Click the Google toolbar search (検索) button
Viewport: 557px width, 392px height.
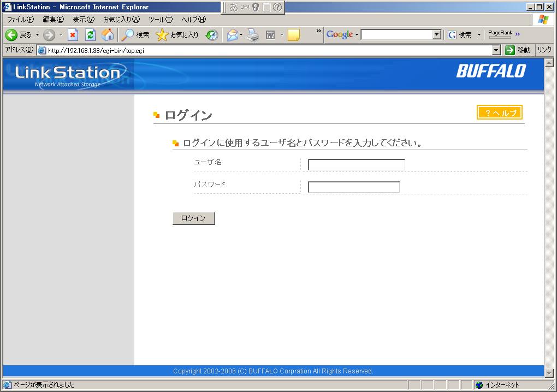tap(460, 34)
